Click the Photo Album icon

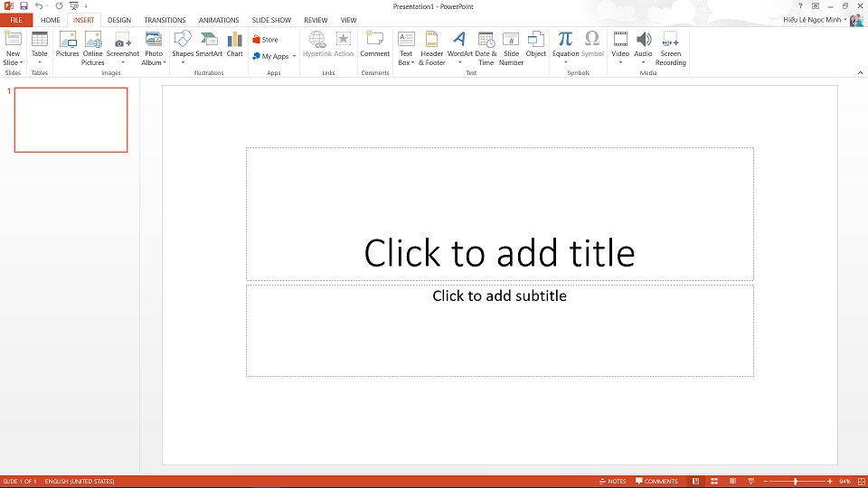tap(154, 48)
